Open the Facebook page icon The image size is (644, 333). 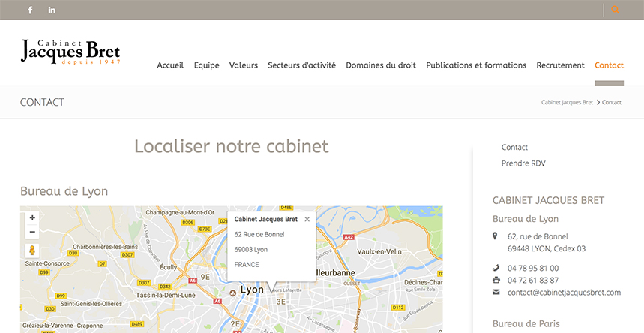coord(30,10)
